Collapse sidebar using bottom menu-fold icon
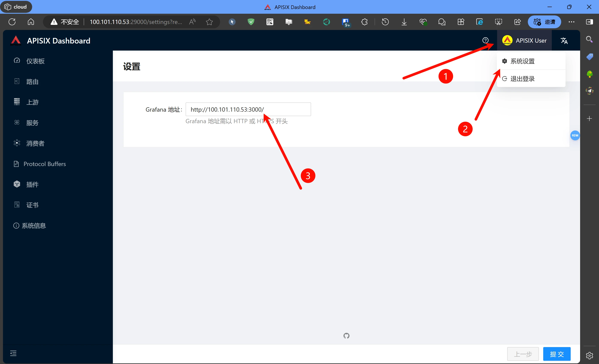 [13, 353]
